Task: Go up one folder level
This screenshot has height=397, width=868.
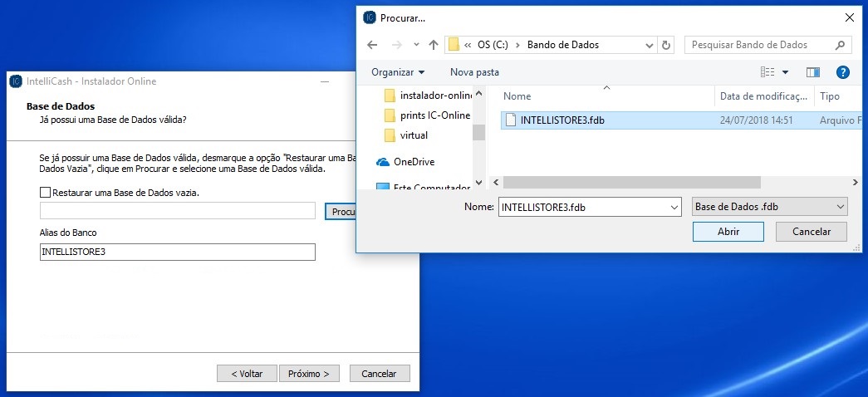Action: (434, 46)
